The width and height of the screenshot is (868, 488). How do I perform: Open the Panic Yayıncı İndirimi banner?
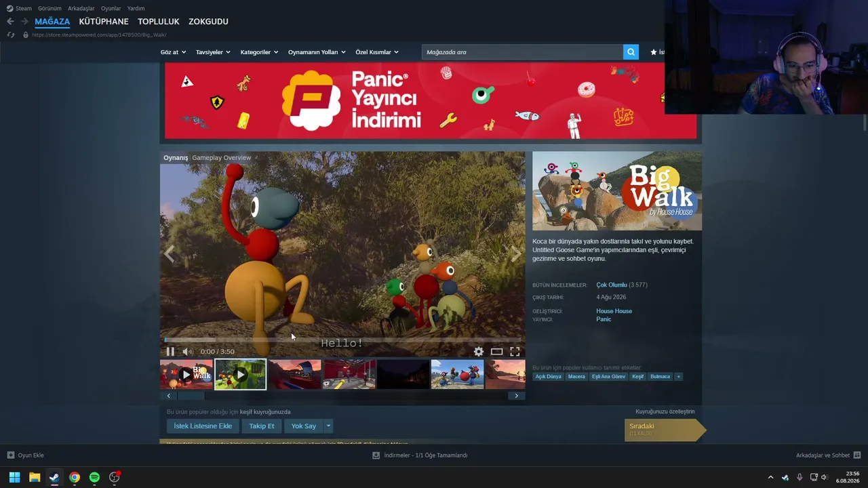tap(431, 100)
